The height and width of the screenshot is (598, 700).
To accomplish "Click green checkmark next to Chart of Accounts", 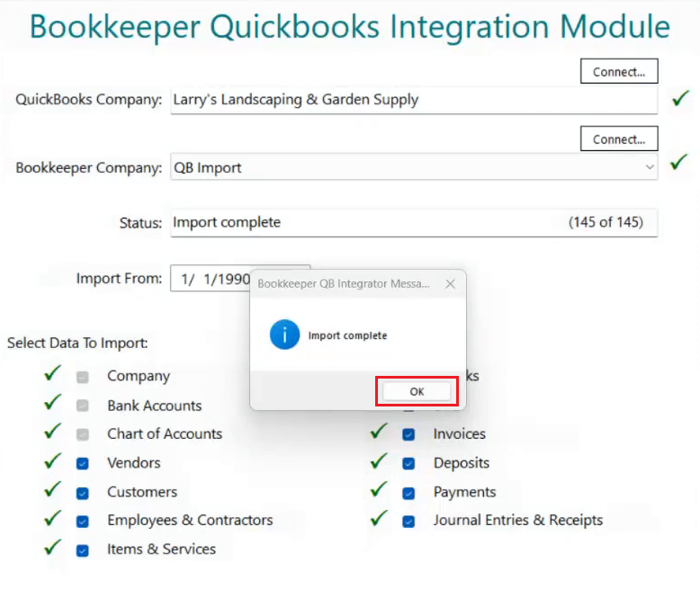I will click(52, 431).
